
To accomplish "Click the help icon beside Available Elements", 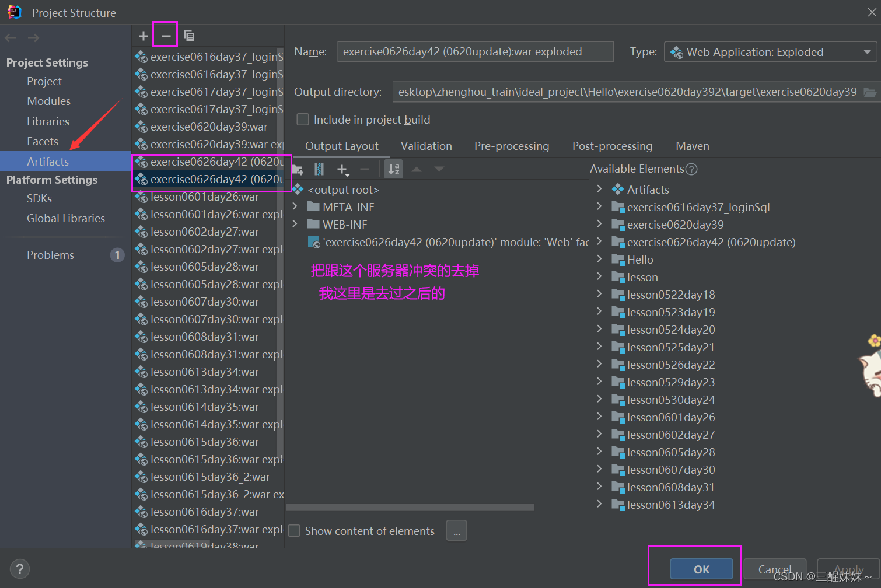I will [x=691, y=169].
